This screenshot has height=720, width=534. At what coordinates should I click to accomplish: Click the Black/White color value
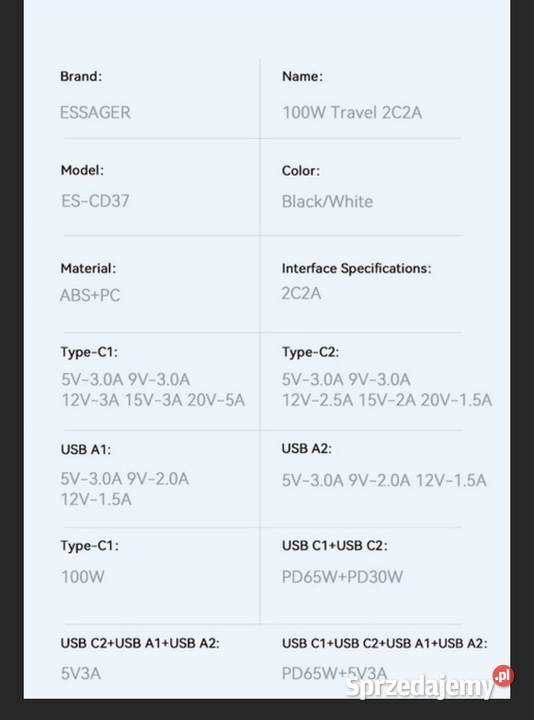point(327,201)
